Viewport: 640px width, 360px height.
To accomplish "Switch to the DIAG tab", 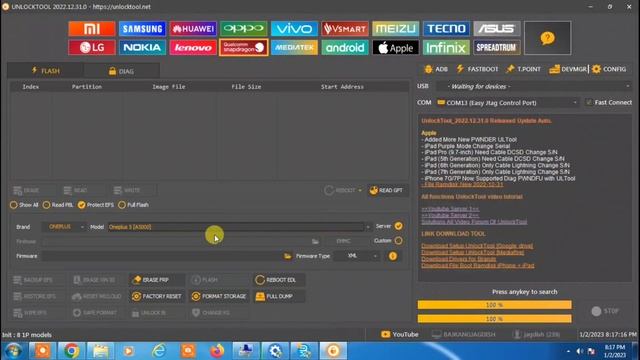I will [x=121, y=71].
